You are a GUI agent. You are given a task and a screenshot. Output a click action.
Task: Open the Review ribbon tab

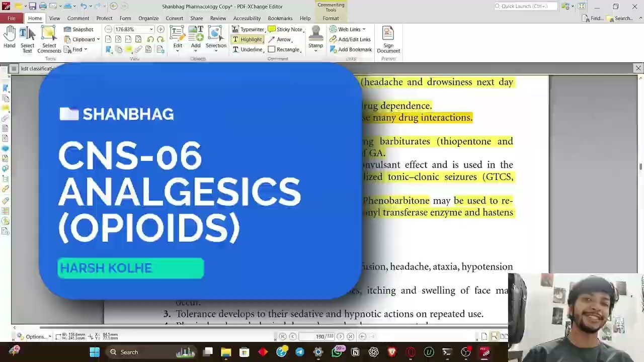click(218, 18)
